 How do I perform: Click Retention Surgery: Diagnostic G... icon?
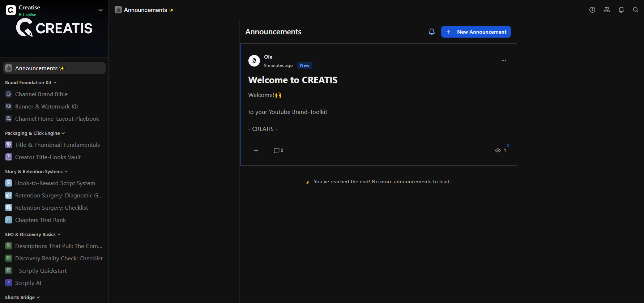[9, 195]
